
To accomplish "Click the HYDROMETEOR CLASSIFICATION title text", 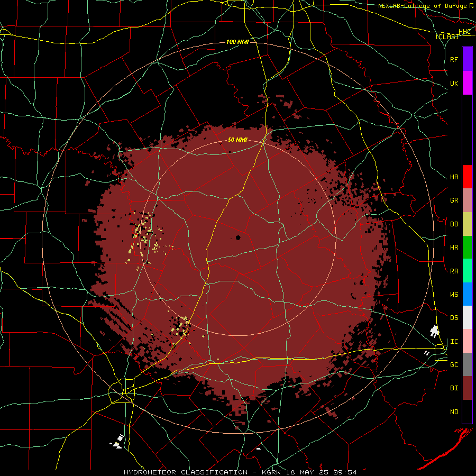I will pos(186,472).
